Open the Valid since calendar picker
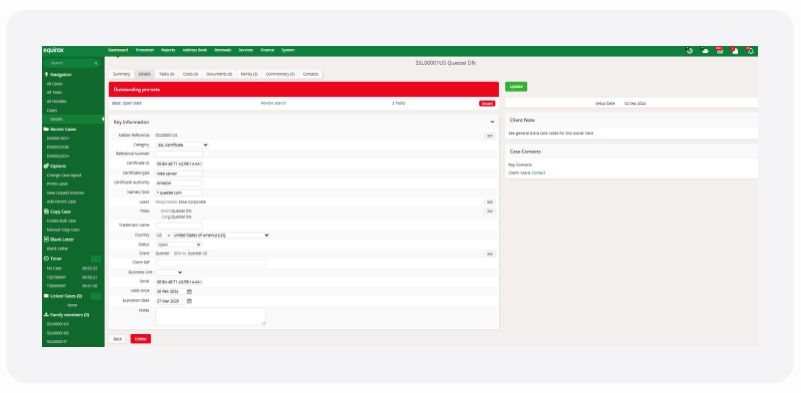 click(x=189, y=292)
